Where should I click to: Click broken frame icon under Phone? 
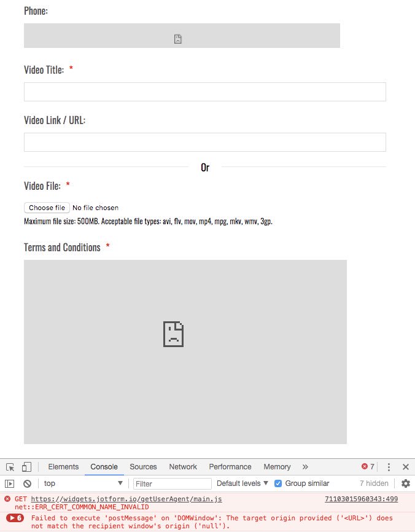[177, 39]
